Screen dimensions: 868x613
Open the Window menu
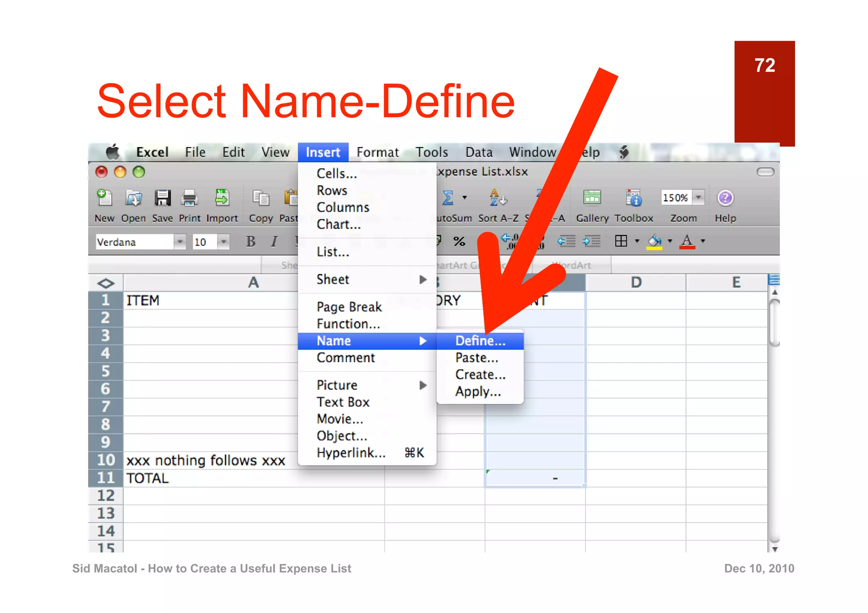pos(533,152)
